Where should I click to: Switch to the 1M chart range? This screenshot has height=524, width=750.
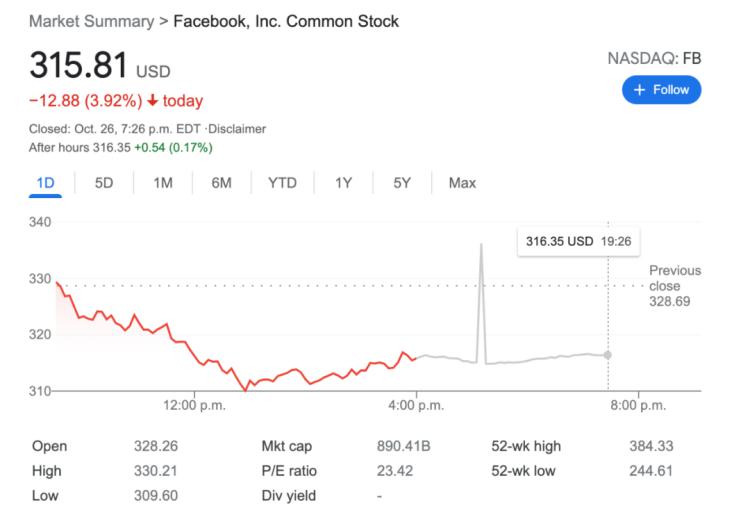163,183
